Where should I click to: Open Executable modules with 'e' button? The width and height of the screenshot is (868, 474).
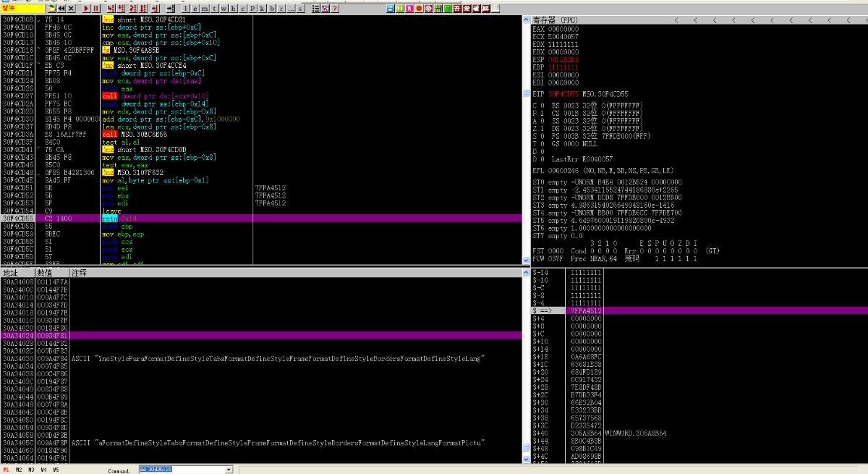click(195, 8)
